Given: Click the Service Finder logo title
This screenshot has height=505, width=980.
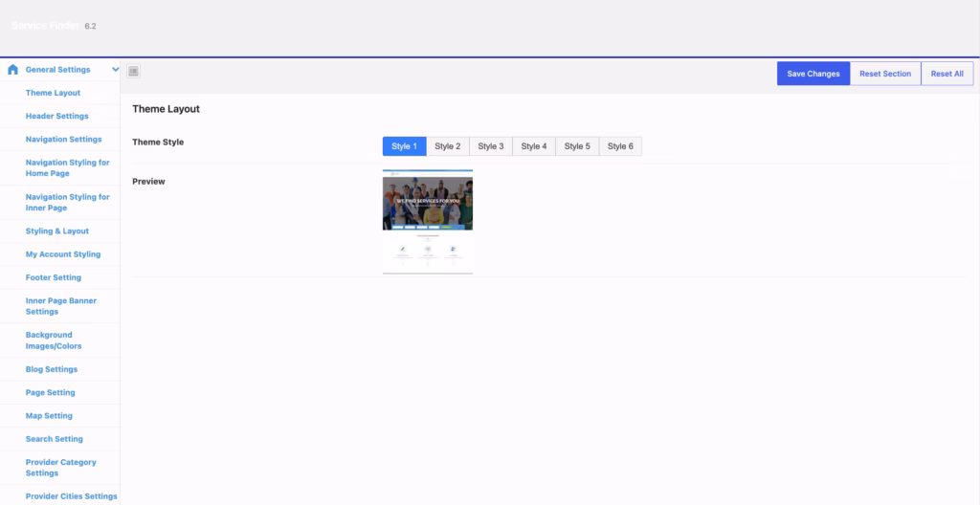Looking at the screenshot, I should [x=45, y=26].
